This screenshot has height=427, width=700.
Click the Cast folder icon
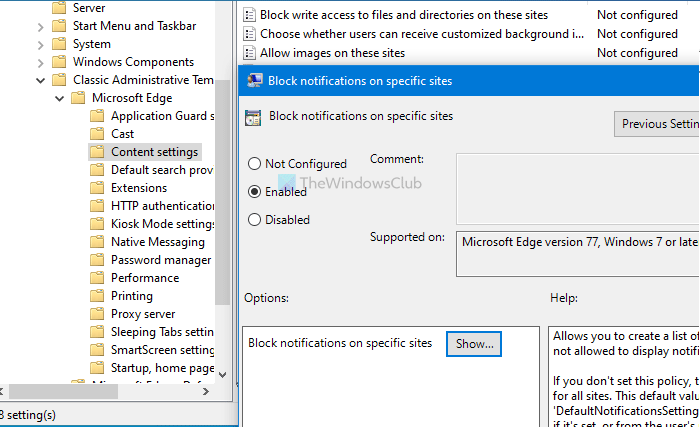pyautogui.click(x=97, y=134)
